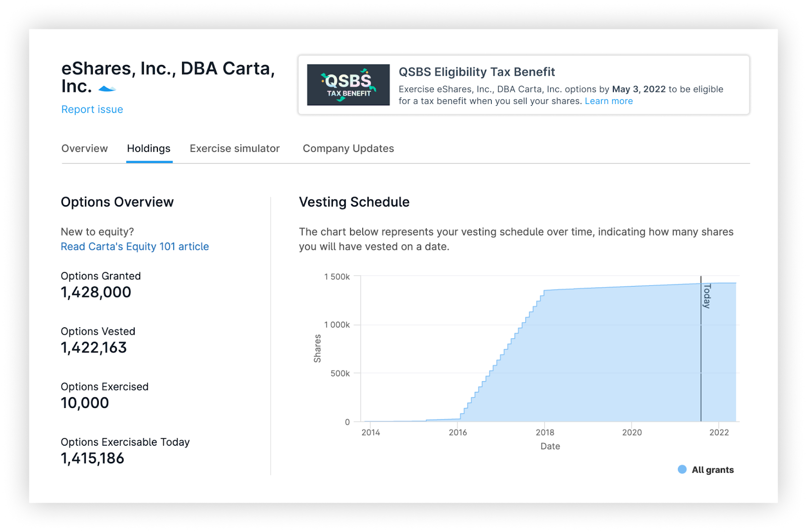
Task: Click the 1 000k shares axis label
Action: (x=337, y=325)
